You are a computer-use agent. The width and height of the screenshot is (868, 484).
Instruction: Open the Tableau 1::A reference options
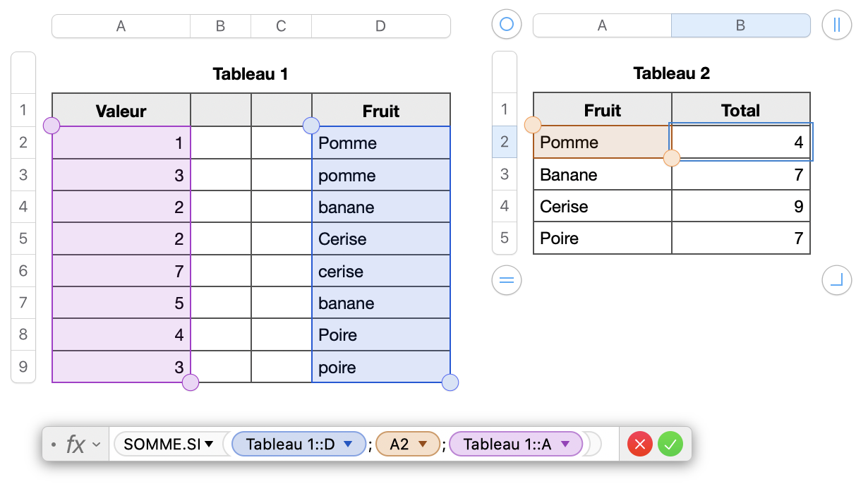565,444
